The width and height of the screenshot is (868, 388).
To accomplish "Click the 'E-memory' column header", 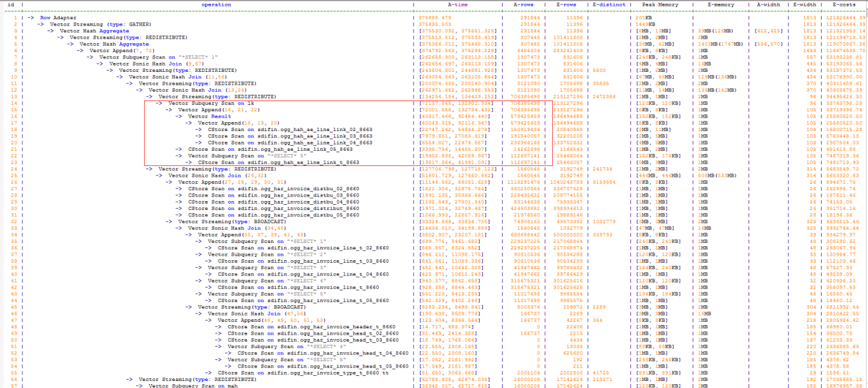I will [721, 4].
